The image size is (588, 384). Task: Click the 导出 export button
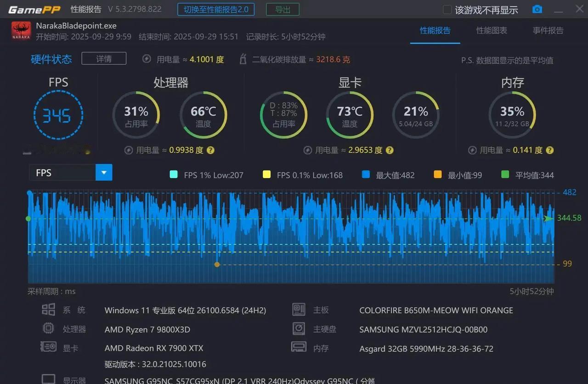pos(283,10)
